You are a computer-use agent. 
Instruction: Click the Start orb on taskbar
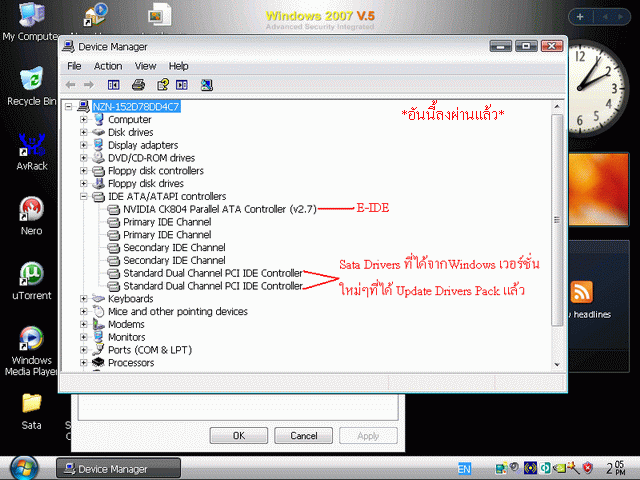[24, 468]
